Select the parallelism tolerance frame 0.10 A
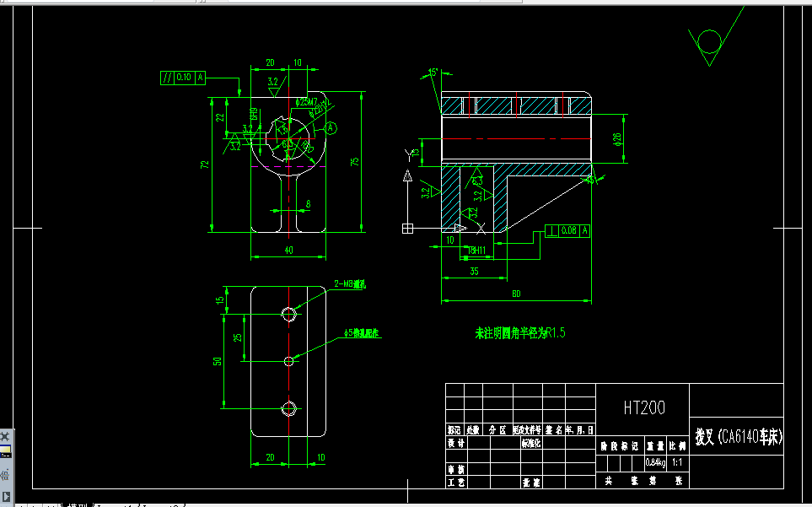812x507 pixels. 183,78
